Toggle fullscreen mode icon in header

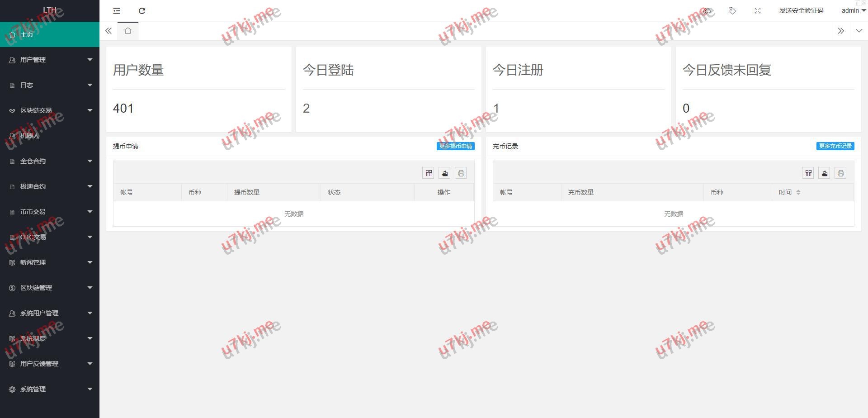tap(758, 11)
